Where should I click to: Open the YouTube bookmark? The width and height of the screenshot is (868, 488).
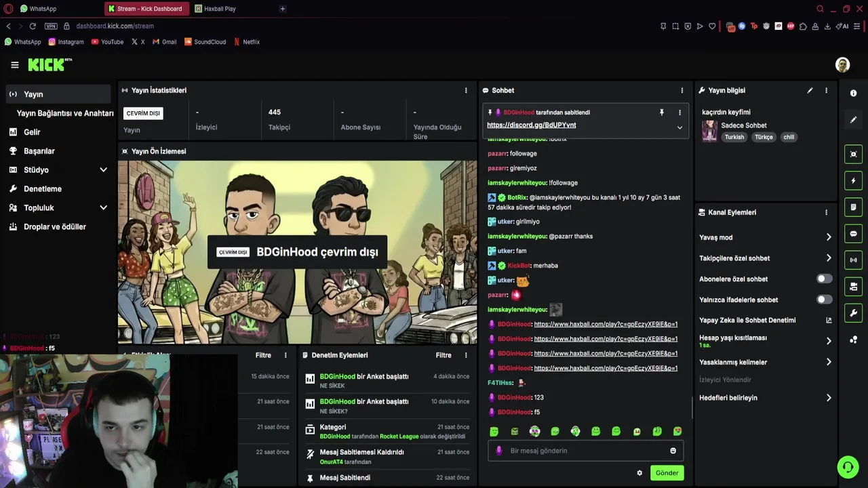coord(108,42)
